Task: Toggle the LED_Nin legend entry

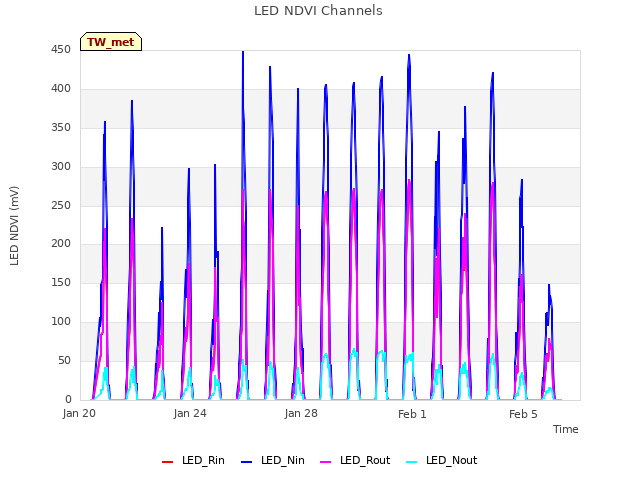Action: pyautogui.click(x=273, y=461)
